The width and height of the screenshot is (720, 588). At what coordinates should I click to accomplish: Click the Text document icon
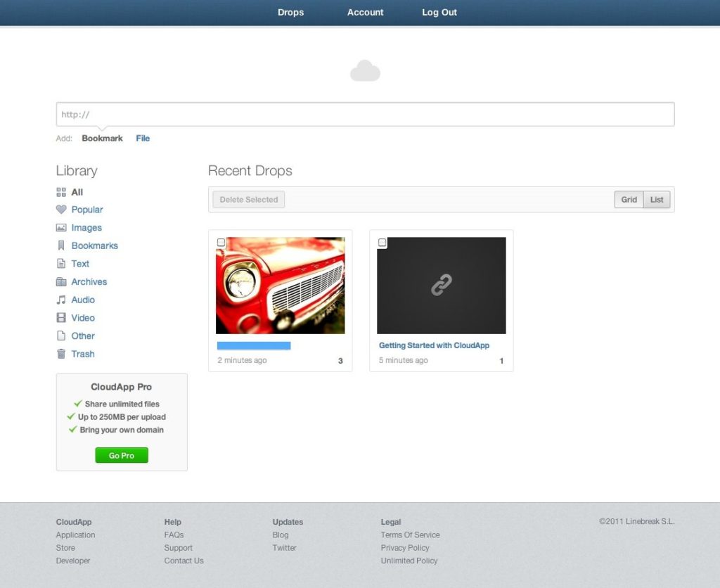click(x=61, y=263)
